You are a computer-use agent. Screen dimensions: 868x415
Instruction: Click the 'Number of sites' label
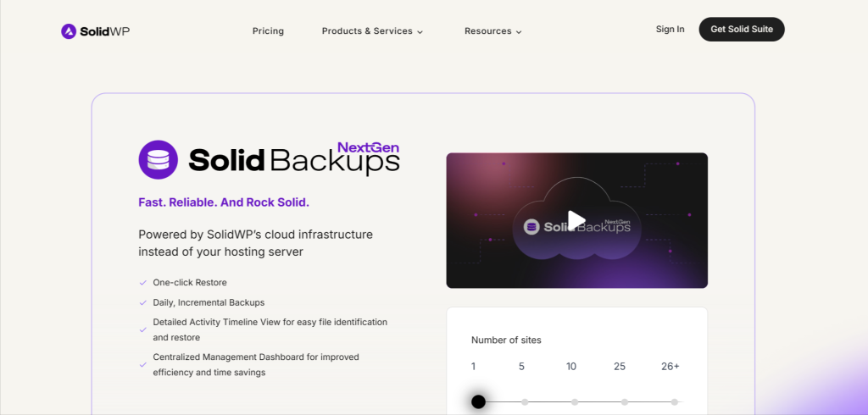click(x=506, y=340)
